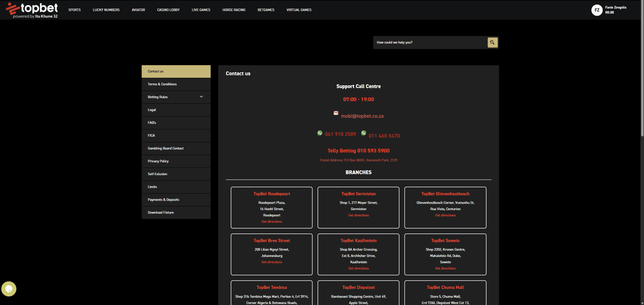This screenshot has width=644, height=305.
Task: Click the 011 465 5470 number
Action: coord(384,136)
